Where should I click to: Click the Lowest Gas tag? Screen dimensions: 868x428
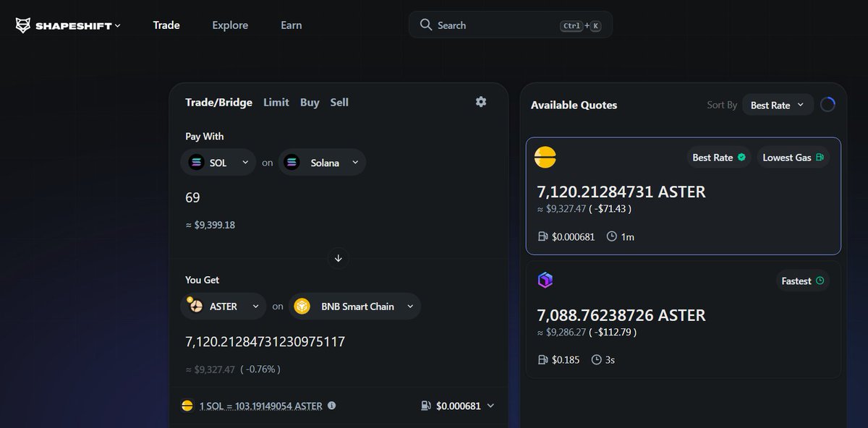793,158
